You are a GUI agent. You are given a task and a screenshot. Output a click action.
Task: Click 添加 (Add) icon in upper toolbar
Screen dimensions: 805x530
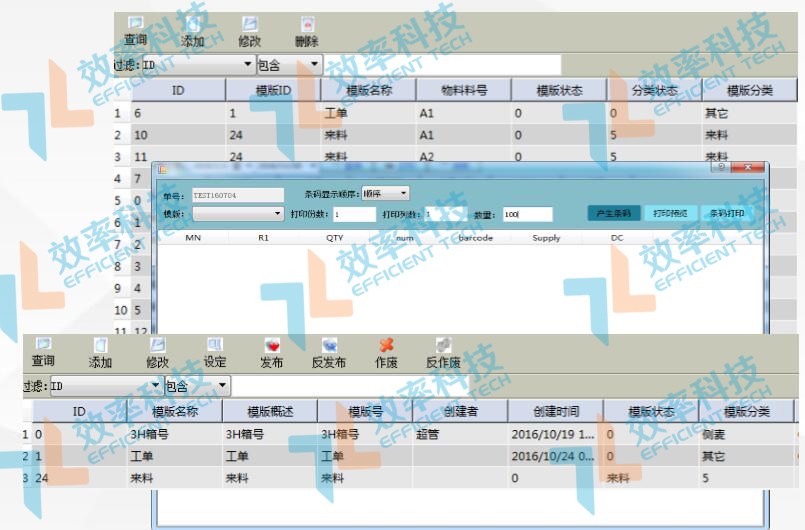tap(192, 25)
